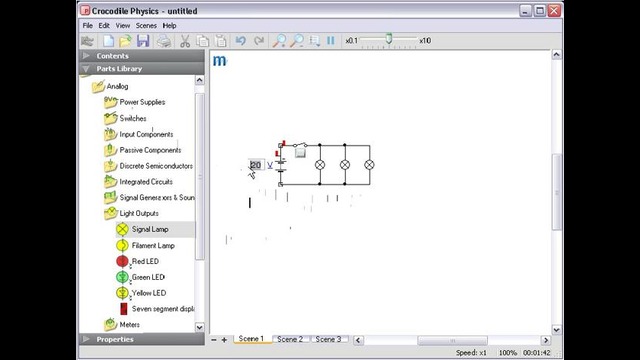Print using the printer icon
The image size is (640, 360).
point(164,41)
